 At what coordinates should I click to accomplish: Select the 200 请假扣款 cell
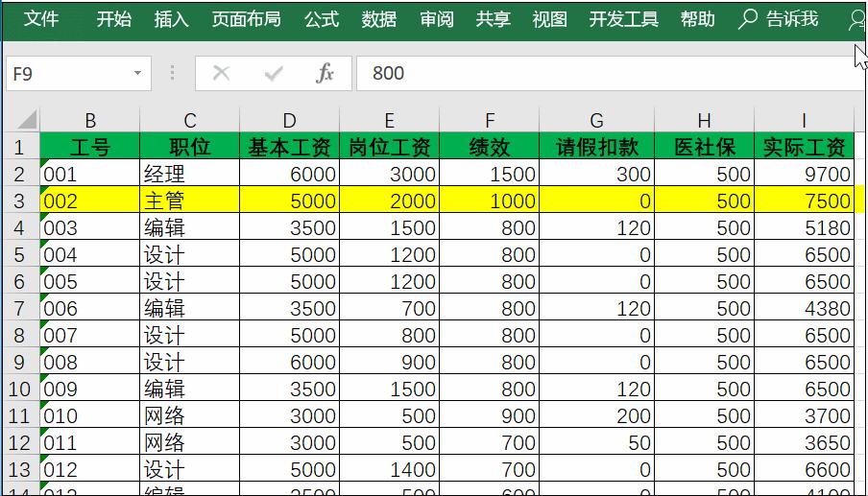[x=597, y=415]
